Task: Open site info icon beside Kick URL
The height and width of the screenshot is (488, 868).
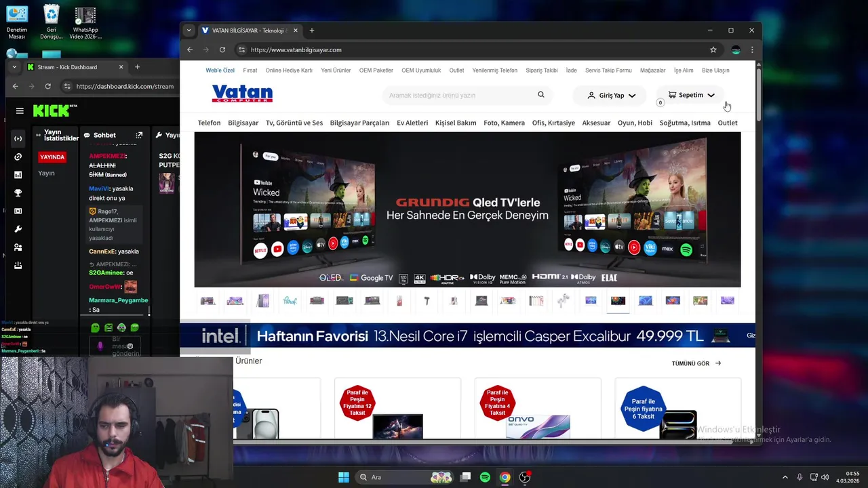Action: coord(66,86)
